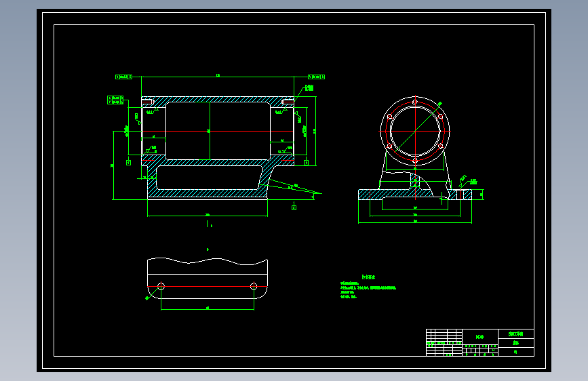Select the leader note above the end view base hole

(x=473, y=182)
